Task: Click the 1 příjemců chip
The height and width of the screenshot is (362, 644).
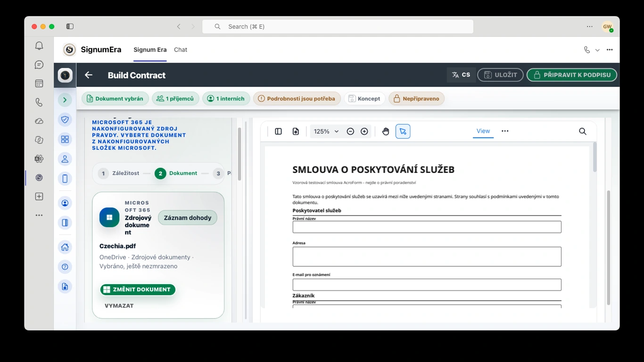Action: tap(176, 99)
